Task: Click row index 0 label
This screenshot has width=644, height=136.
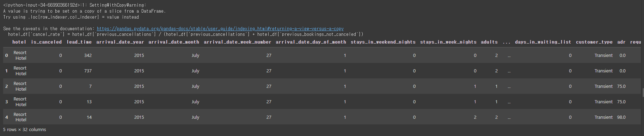Action: pyautogui.click(x=6, y=55)
